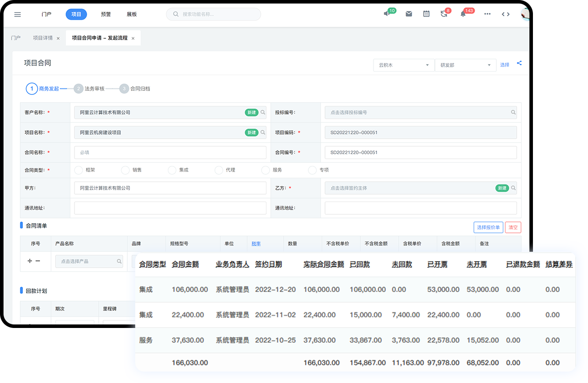The height and width of the screenshot is (383, 588).
Task: Expand the 云积木 dropdown
Action: [x=403, y=65]
